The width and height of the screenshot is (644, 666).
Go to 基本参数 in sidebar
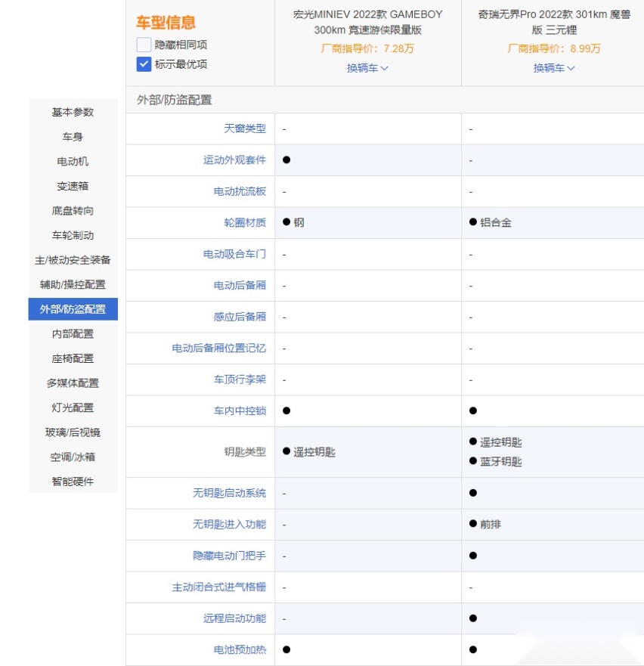73,112
